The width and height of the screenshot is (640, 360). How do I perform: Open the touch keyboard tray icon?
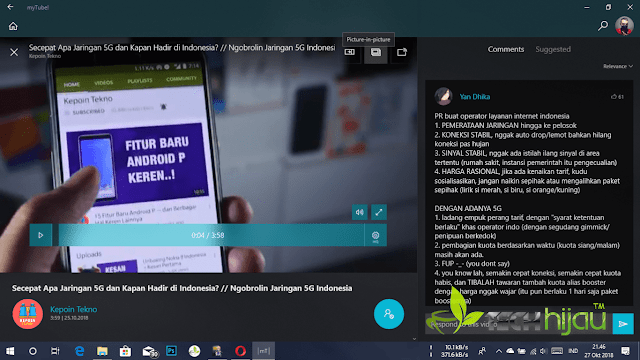click(557, 351)
